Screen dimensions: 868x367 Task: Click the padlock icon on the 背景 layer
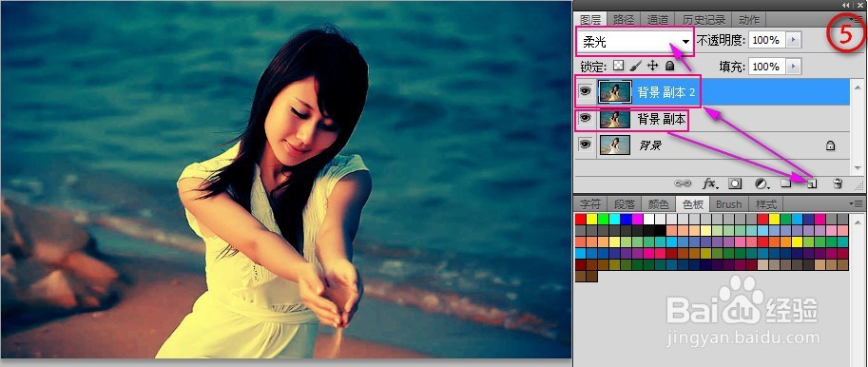coord(830,146)
